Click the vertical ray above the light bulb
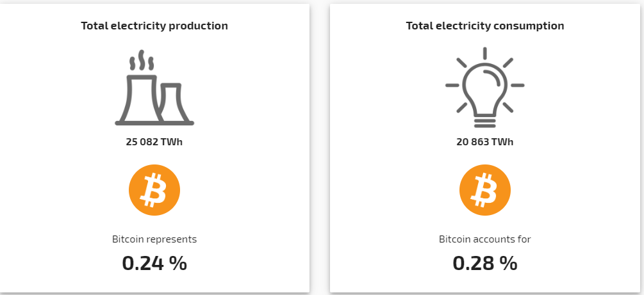Screen dimensions: 644x295 pyautogui.click(x=485, y=52)
